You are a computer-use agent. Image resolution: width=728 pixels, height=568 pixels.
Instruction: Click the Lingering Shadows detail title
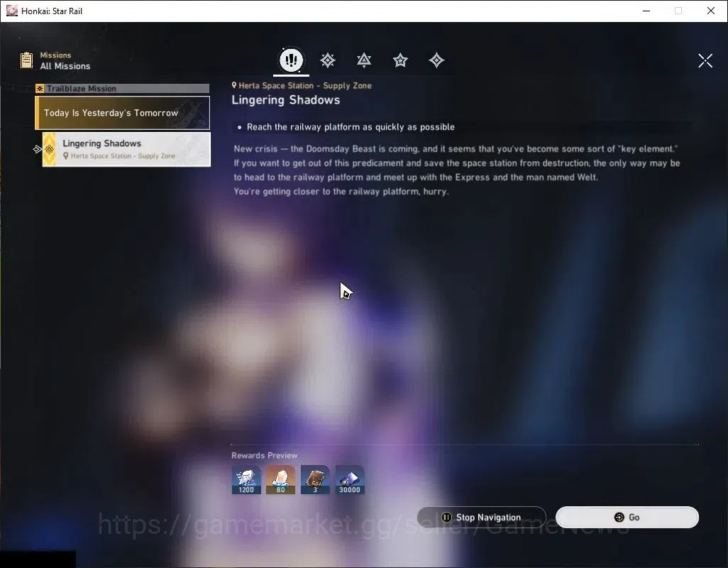tap(285, 100)
